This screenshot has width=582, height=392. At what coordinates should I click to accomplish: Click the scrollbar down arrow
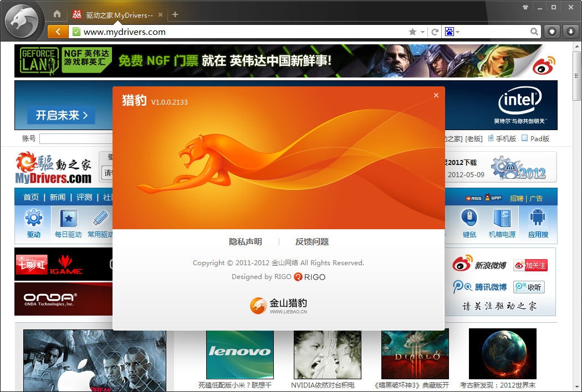[577, 387]
